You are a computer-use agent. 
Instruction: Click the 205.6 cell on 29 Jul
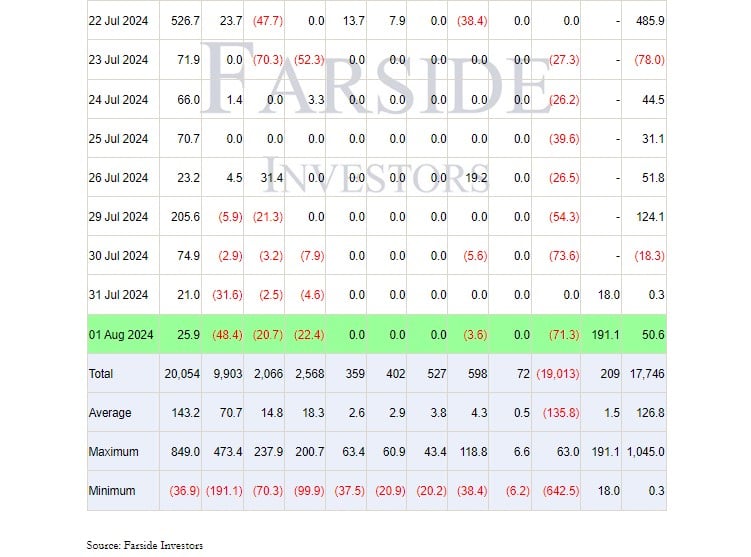click(x=186, y=216)
